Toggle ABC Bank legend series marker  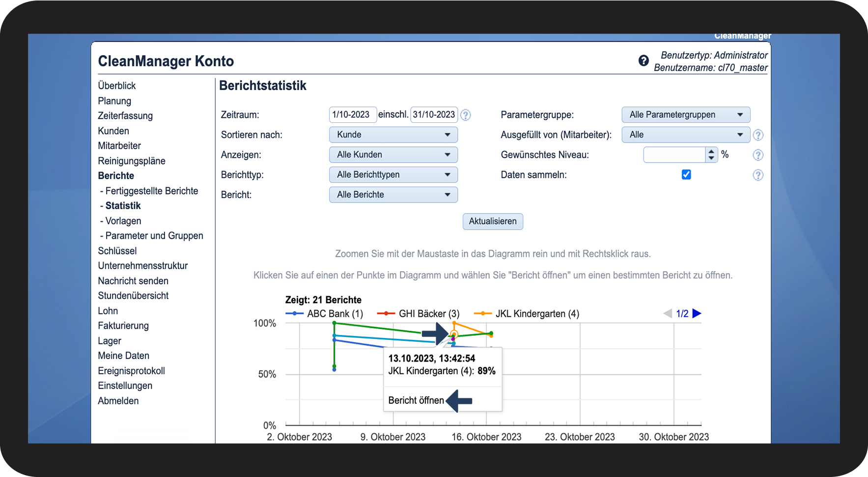coord(294,313)
